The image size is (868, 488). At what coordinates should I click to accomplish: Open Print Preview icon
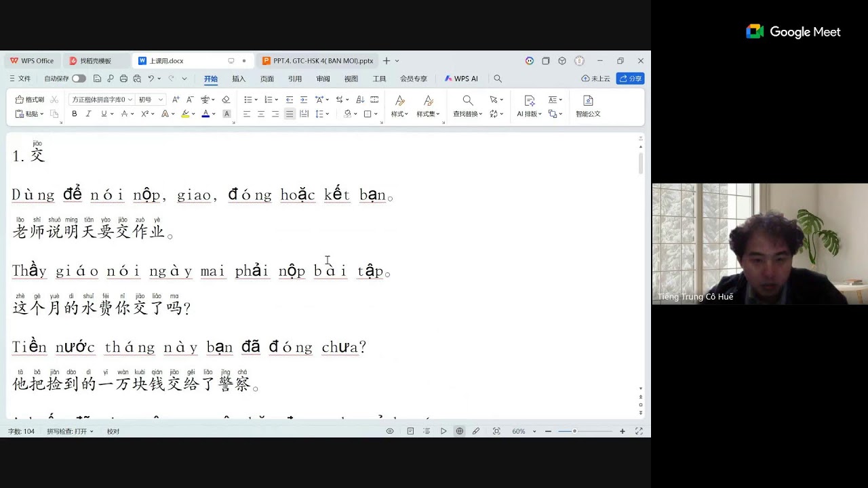137,79
